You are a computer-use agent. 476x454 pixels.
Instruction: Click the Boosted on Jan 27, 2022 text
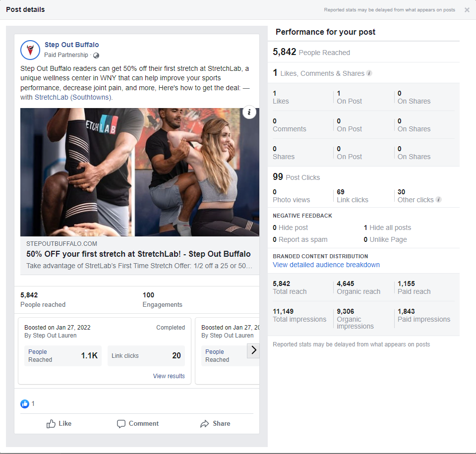[x=58, y=328]
